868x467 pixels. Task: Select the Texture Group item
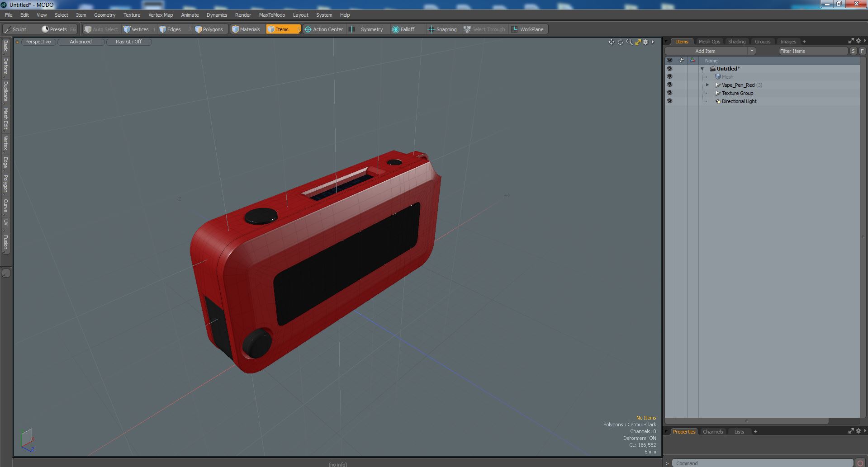click(737, 93)
